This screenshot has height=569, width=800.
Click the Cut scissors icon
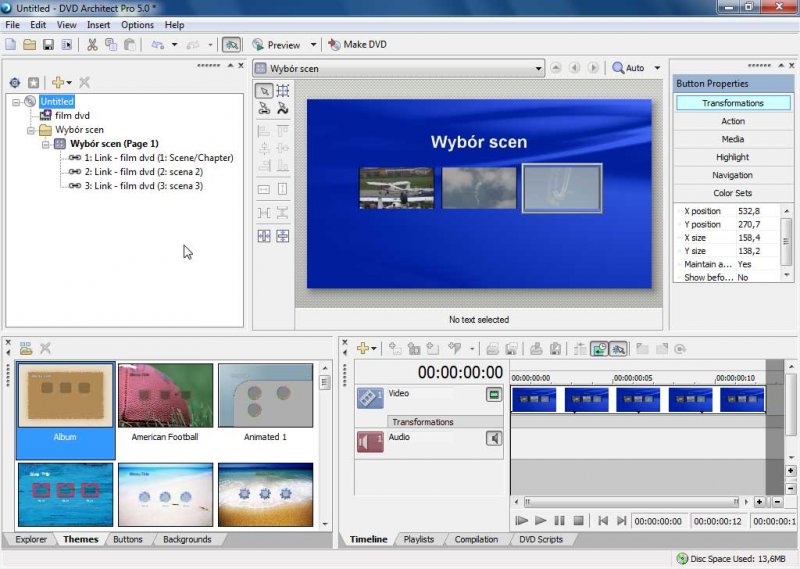(92, 45)
